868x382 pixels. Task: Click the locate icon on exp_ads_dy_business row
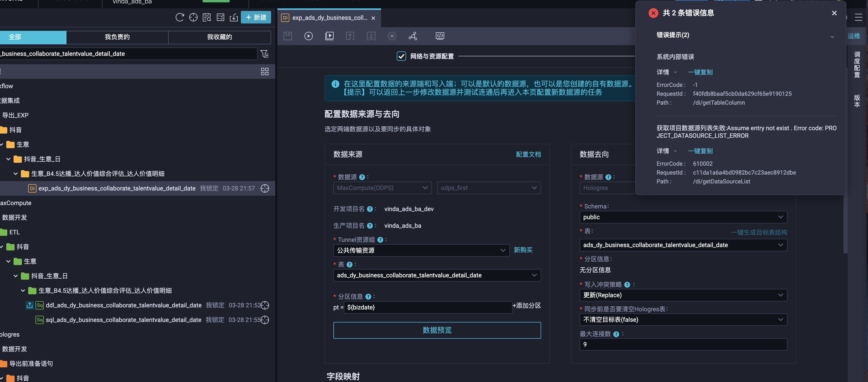point(265,188)
